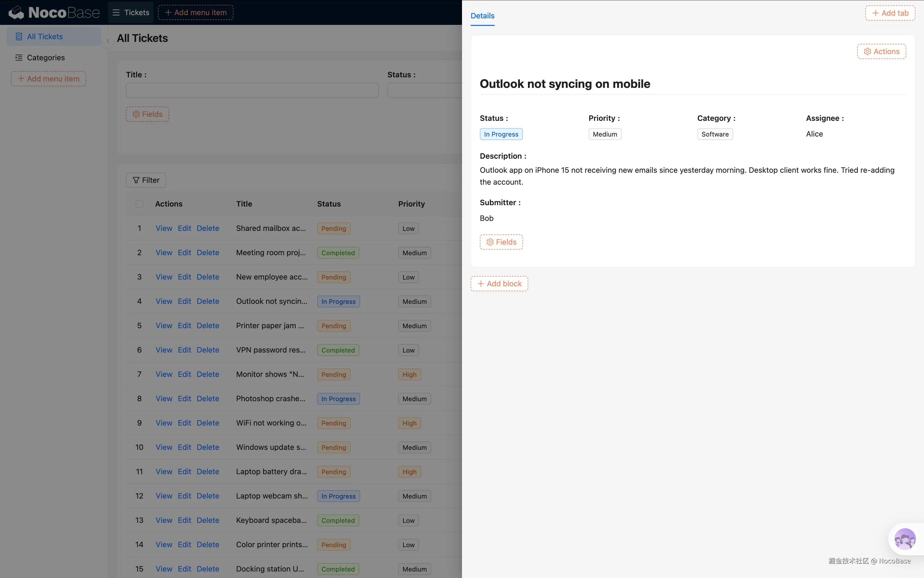Click the All Tickets page heading
Screen dimensions: 924x578
[x=142, y=38]
